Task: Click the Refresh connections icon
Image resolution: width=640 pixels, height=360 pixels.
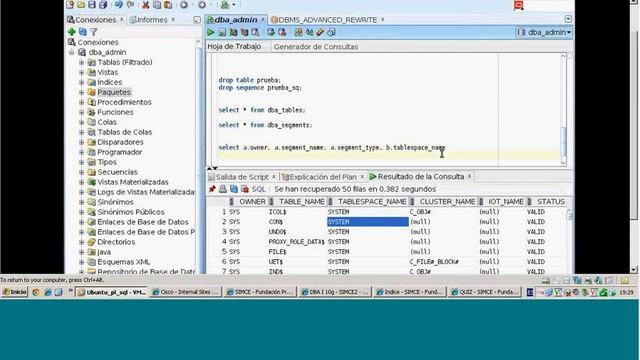Action: click(82, 31)
